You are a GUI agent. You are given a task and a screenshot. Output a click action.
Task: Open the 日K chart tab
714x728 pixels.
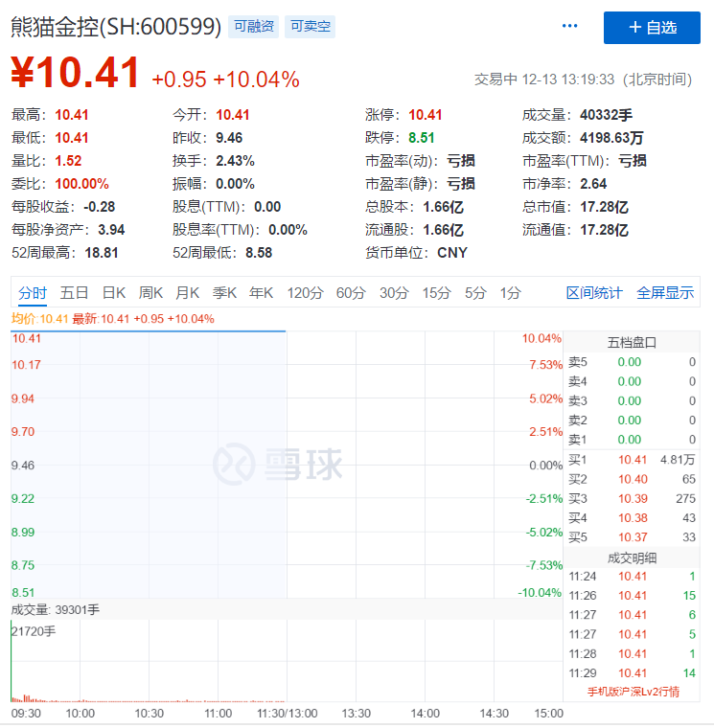(x=114, y=293)
